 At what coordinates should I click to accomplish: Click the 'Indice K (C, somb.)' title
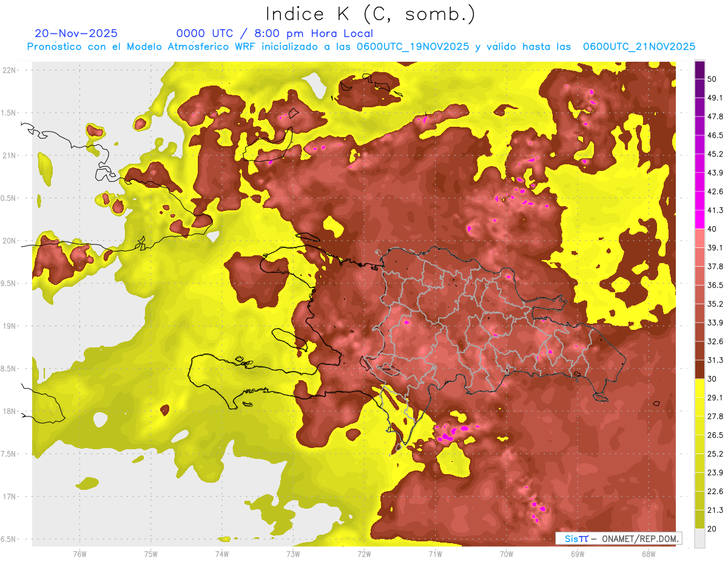(x=370, y=15)
